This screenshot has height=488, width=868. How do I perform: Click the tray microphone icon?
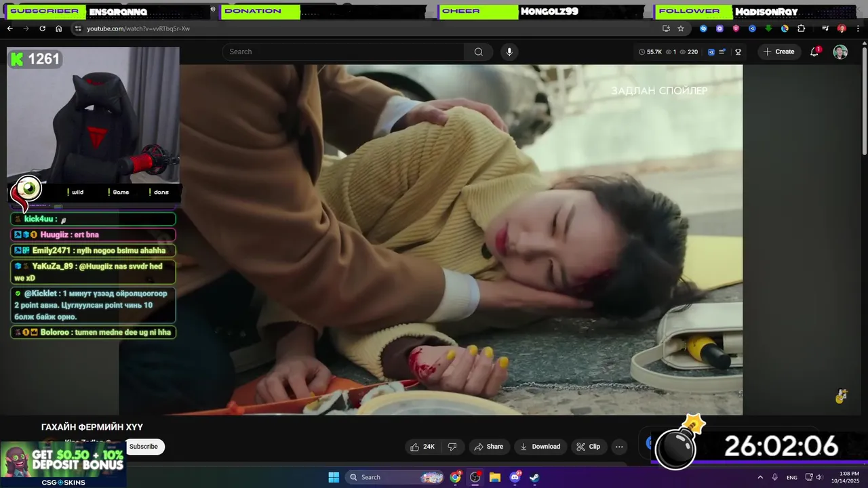[775, 477]
